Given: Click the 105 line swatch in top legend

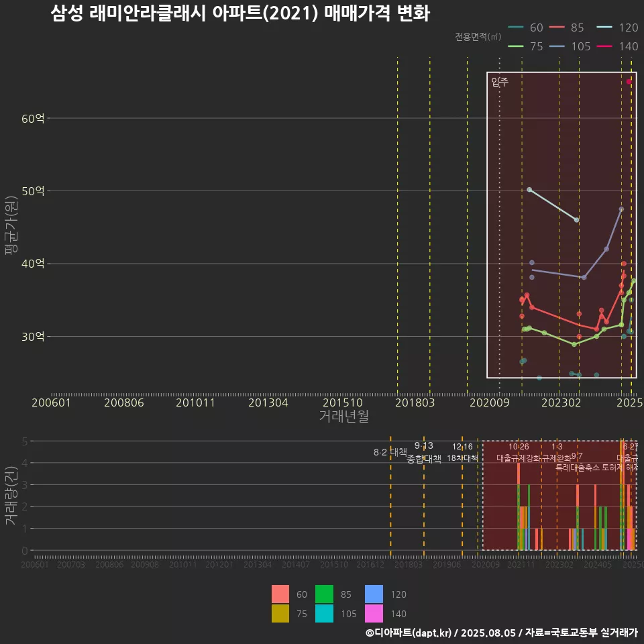Looking at the screenshot, I should click(x=557, y=46).
